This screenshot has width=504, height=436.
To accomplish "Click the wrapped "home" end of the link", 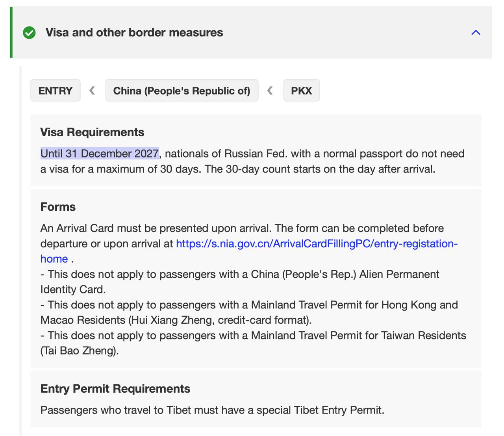I will 54,259.
